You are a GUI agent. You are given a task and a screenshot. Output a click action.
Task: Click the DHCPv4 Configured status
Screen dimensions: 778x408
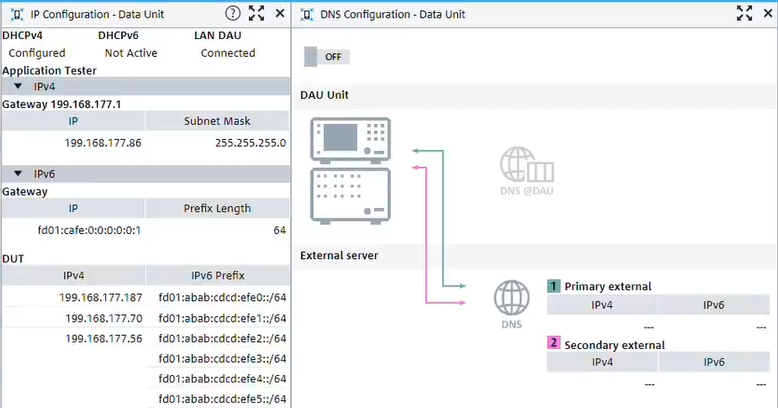click(37, 53)
